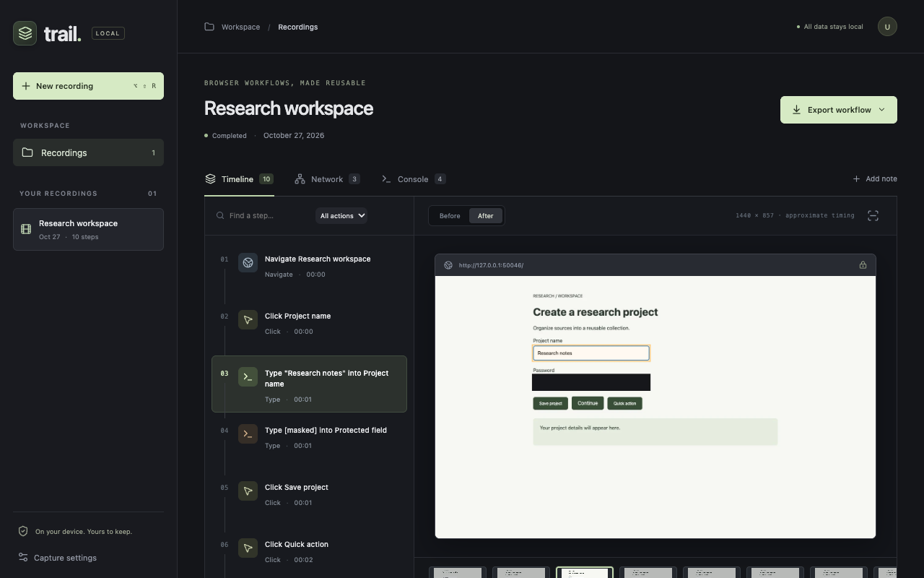Click the LOCAL badge
The height and width of the screenshot is (578, 924).
[108, 33]
